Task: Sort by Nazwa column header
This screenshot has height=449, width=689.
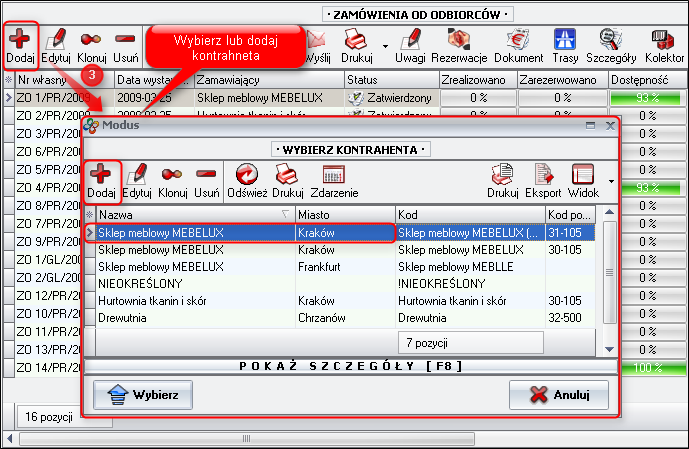Action: [190, 214]
